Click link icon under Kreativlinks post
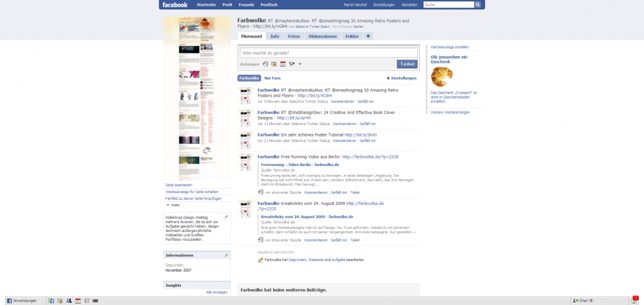644x305 pixels. (260, 240)
